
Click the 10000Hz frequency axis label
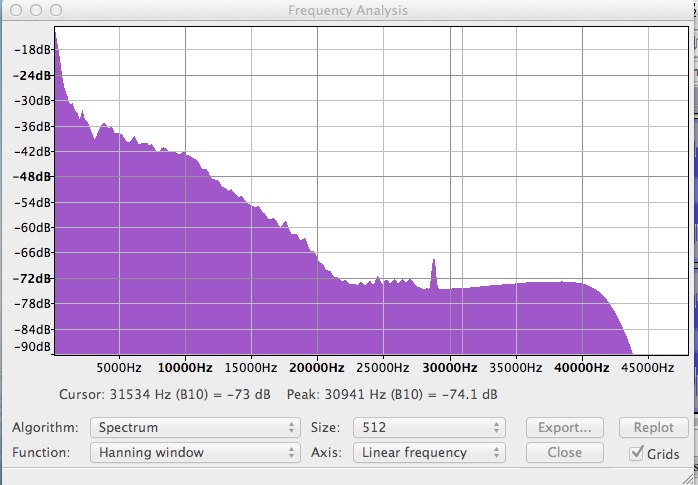click(185, 368)
